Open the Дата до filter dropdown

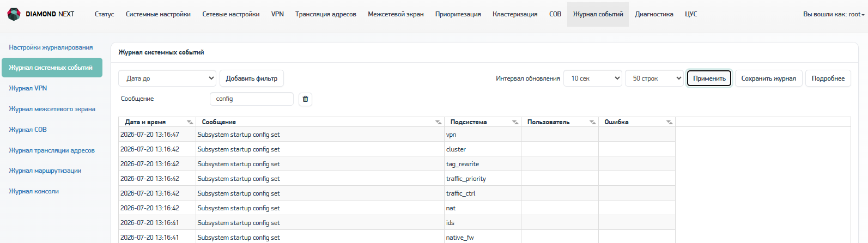167,78
